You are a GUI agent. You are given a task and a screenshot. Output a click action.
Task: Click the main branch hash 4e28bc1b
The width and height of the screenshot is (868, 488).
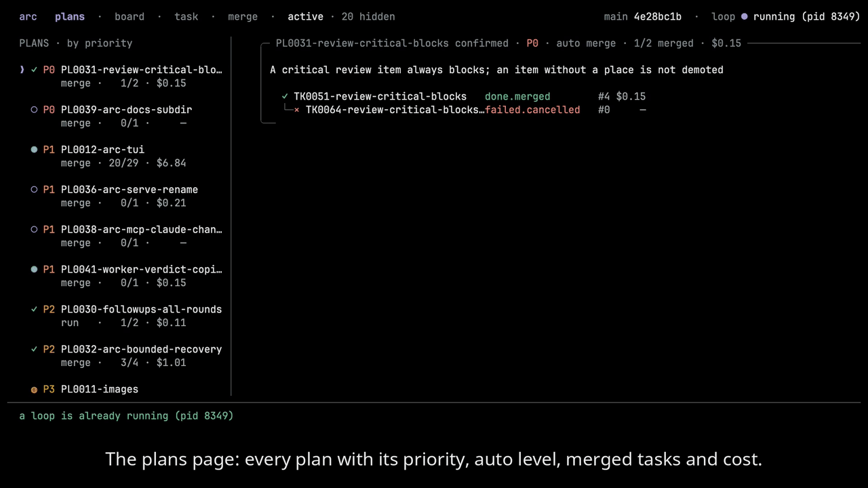coord(657,16)
